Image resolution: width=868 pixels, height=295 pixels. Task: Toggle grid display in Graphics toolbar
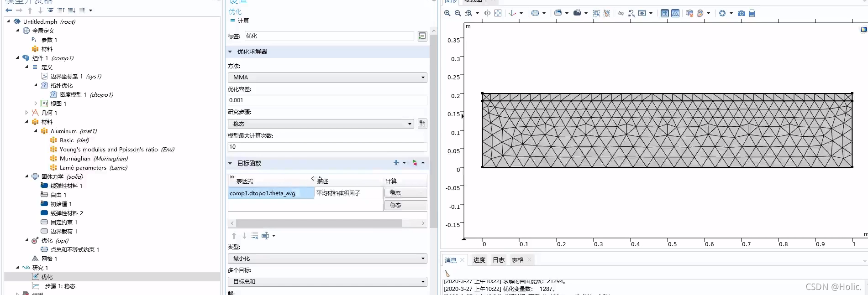[665, 13]
